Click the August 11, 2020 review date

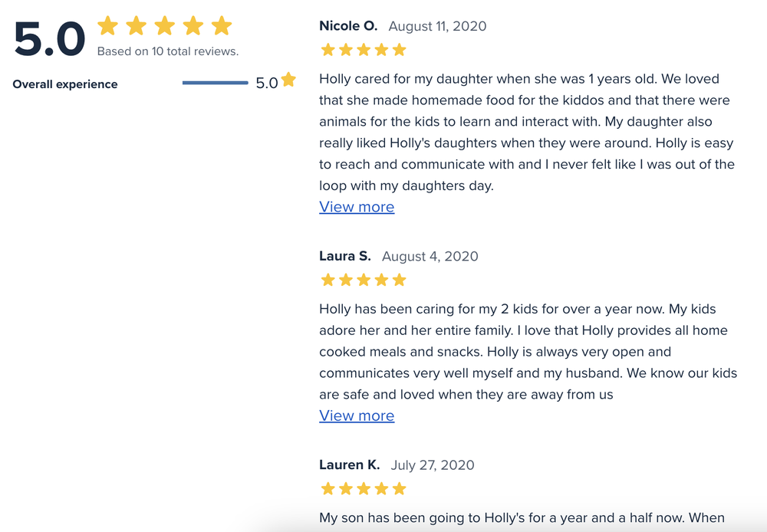point(437,26)
